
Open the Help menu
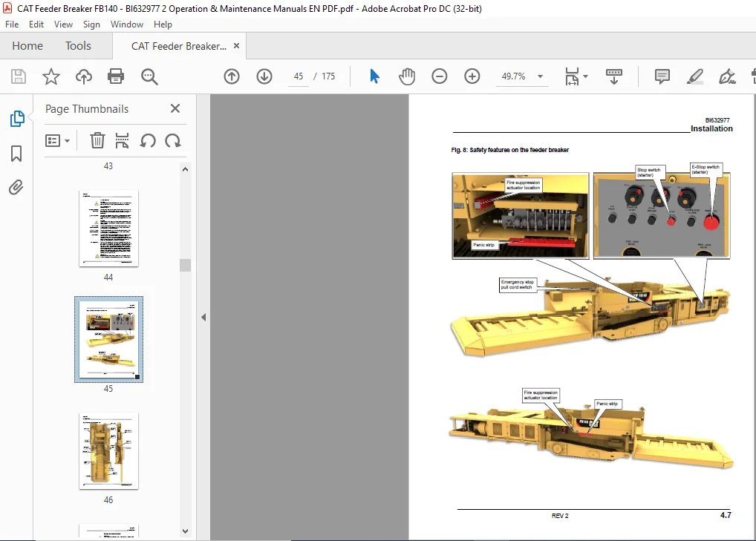163,24
